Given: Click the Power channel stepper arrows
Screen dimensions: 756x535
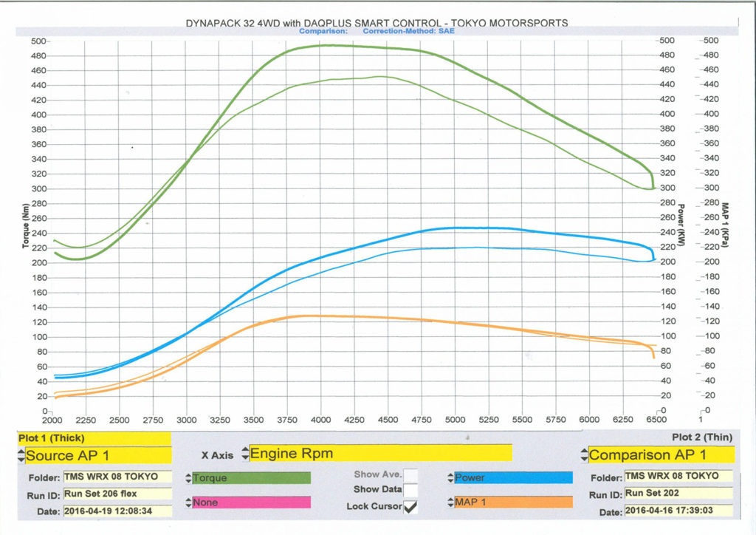Looking at the screenshot, I should 450,478.
